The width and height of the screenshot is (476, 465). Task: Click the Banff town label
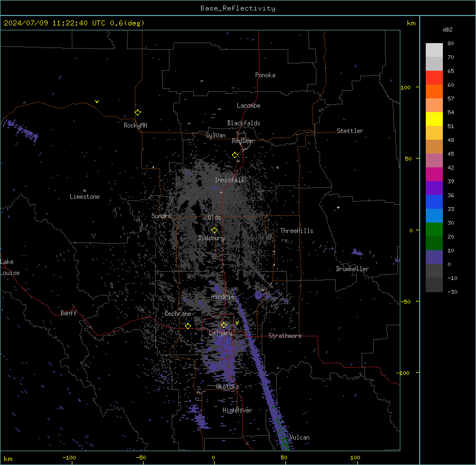(68, 313)
